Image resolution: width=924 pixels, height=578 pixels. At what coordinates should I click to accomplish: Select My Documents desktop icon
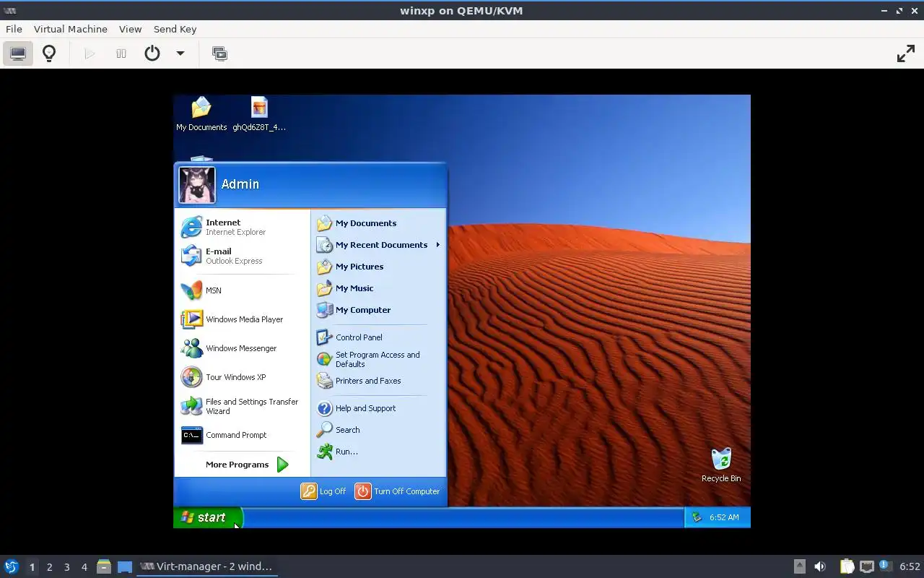pyautogui.click(x=201, y=114)
